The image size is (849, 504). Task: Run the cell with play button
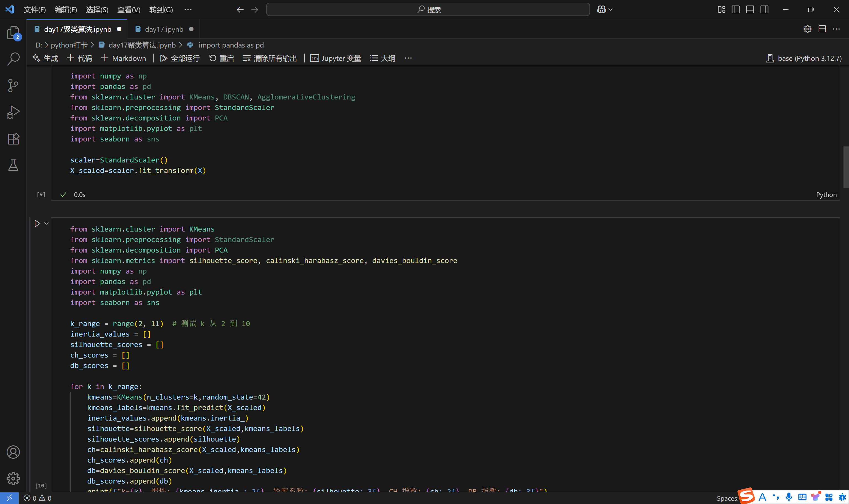pos(37,224)
